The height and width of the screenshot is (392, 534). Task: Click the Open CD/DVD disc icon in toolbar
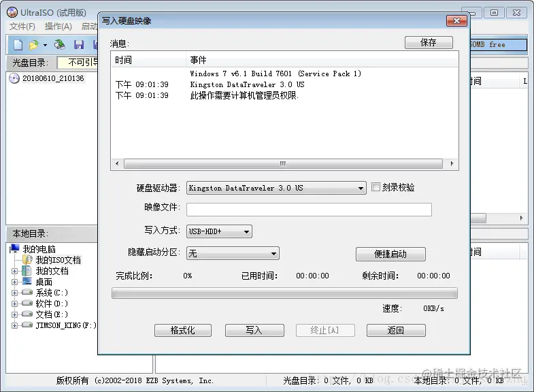tap(60, 45)
